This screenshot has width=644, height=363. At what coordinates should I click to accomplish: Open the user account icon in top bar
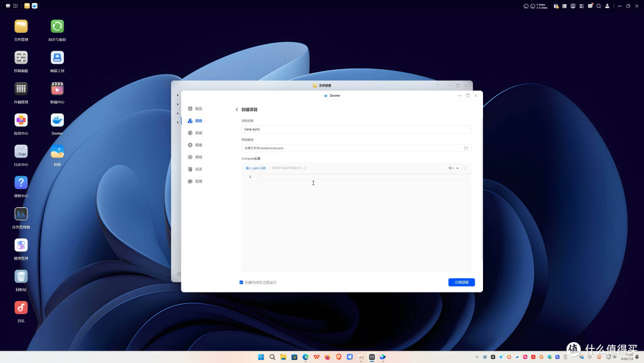(x=607, y=6)
